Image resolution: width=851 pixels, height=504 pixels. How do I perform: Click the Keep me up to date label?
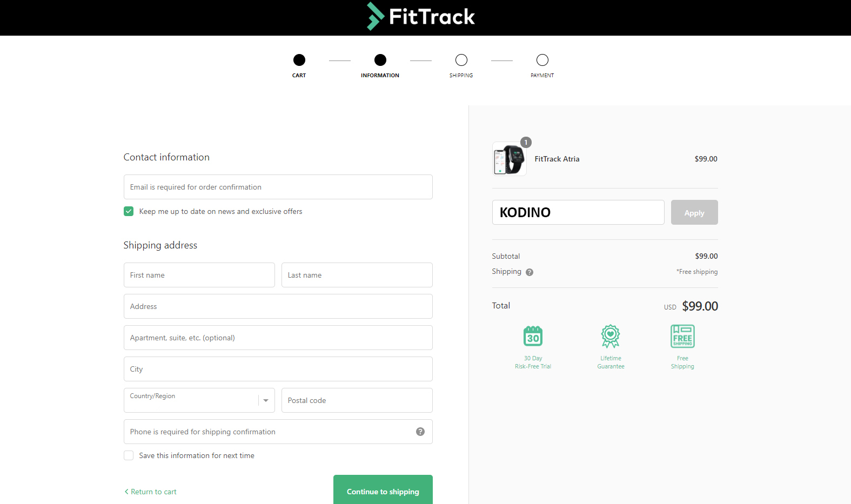tap(220, 211)
